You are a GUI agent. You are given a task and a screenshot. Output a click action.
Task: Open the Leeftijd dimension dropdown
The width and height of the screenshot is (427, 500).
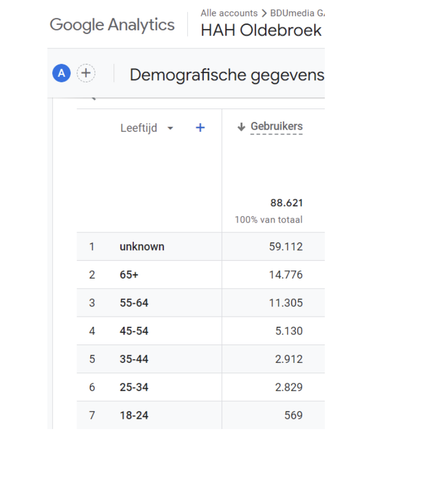pyautogui.click(x=147, y=128)
